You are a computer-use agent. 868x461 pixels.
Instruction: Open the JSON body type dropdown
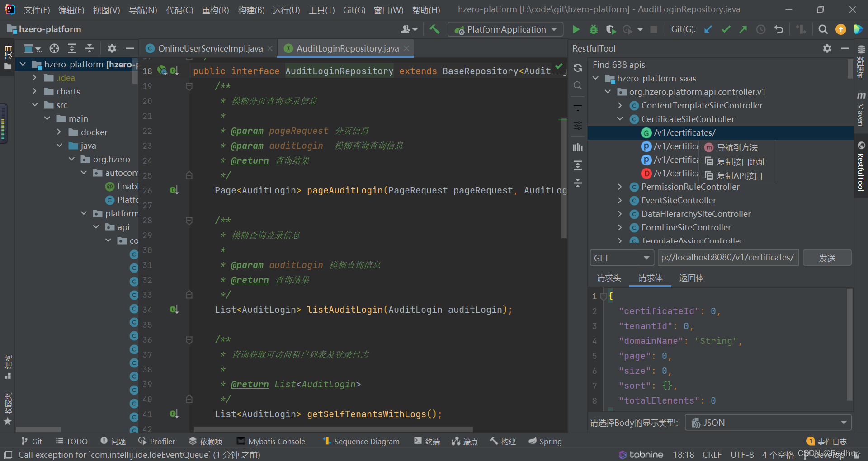[x=768, y=423]
